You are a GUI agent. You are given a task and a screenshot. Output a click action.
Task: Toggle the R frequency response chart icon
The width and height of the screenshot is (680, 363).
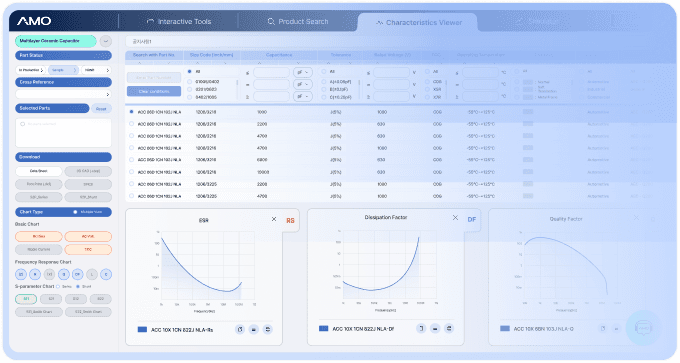pos(35,274)
